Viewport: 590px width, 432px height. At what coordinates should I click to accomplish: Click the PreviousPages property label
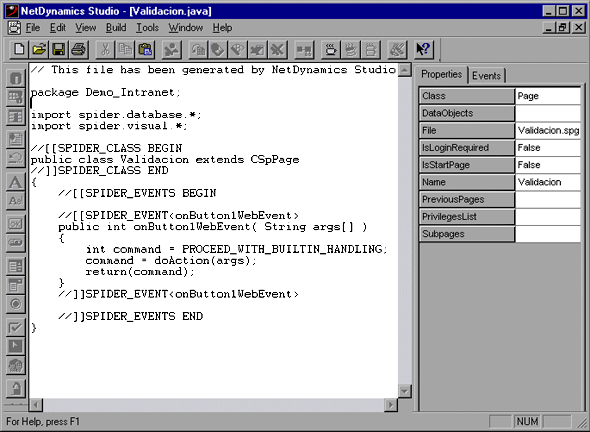click(467, 199)
